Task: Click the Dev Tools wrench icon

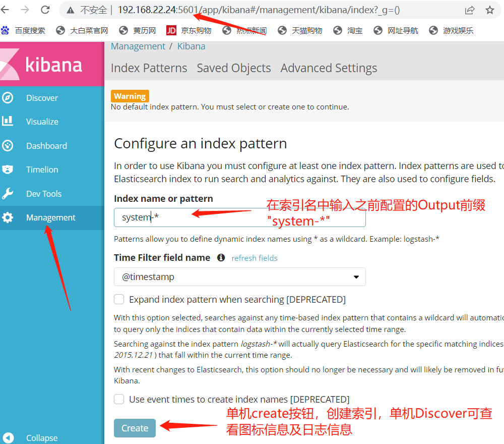Action: (8, 194)
